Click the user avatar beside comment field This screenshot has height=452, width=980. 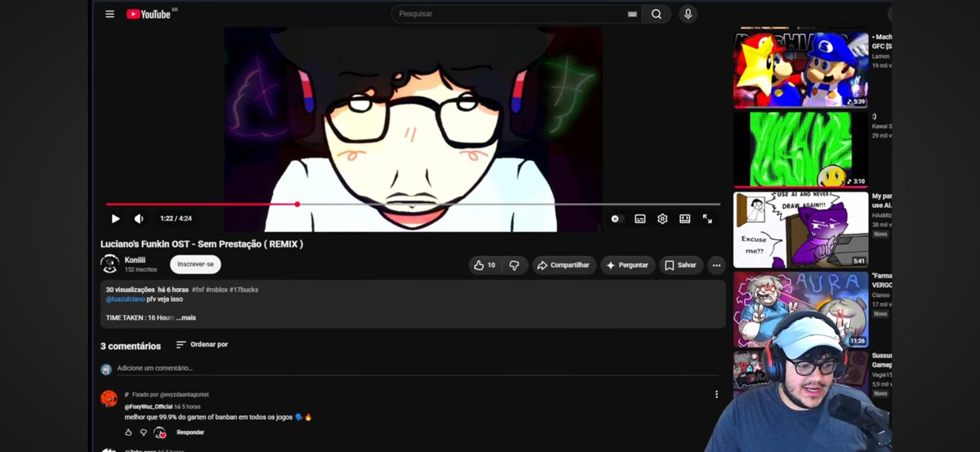click(106, 369)
